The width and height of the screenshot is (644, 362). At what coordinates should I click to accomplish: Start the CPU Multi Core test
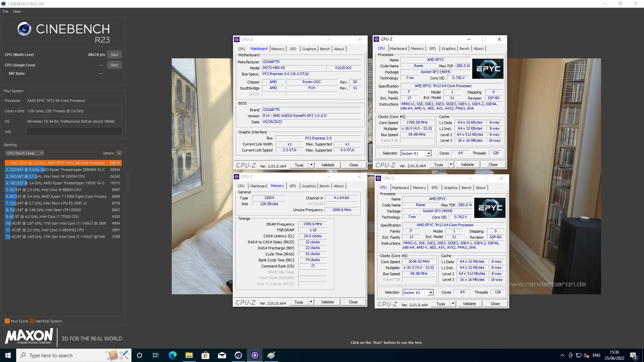114,55
